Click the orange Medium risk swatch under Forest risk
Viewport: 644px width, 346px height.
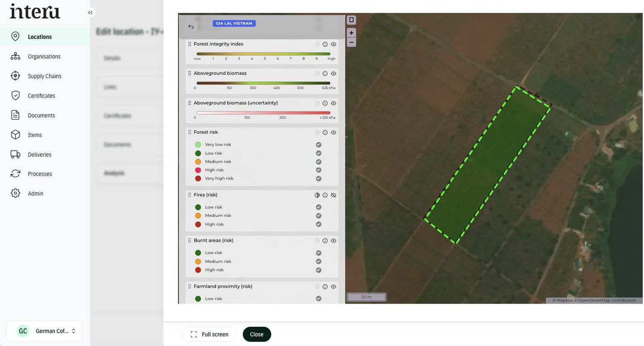[x=198, y=162]
